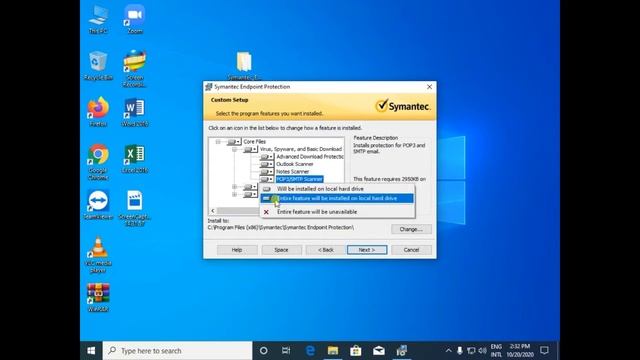640x360 pixels.
Task: Open the Virus, Spyware, and Basic Download install dropdown
Action: (x=250, y=149)
